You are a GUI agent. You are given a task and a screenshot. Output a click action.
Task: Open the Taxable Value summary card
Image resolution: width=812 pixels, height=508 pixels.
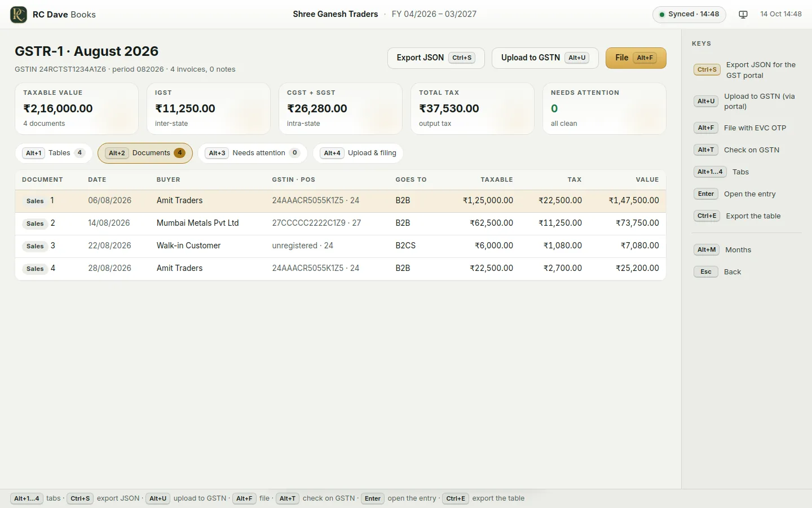pyautogui.click(x=77, y=108)
